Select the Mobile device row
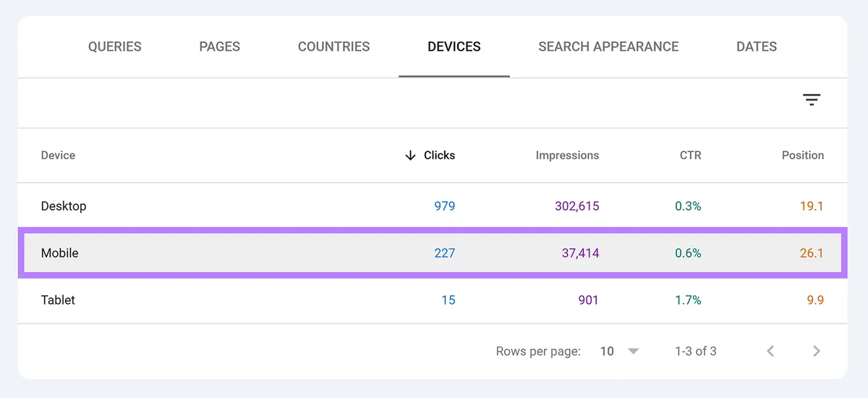Image resolution: width=868 pixels, height=398 pixels. (433, 253)
